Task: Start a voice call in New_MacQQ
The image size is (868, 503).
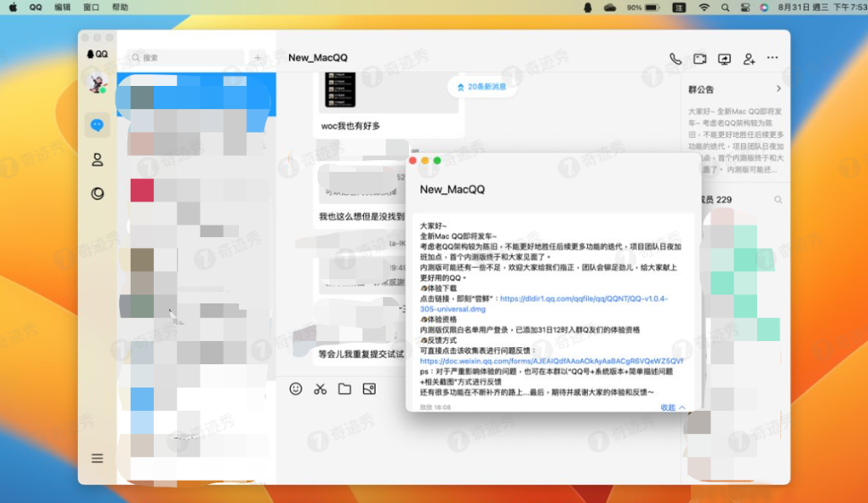Action: coord(676,58)
